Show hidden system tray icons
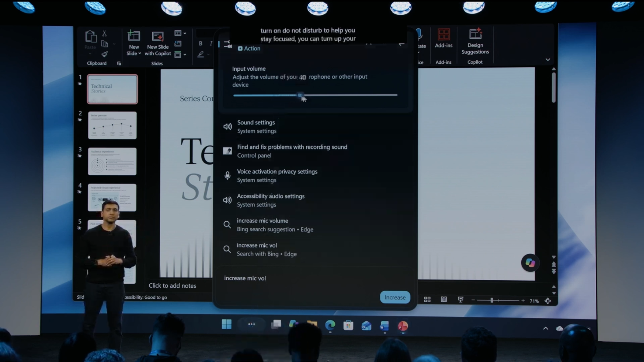Image resolution: width=644 pixels, height=362 pixels. [546, 328]
